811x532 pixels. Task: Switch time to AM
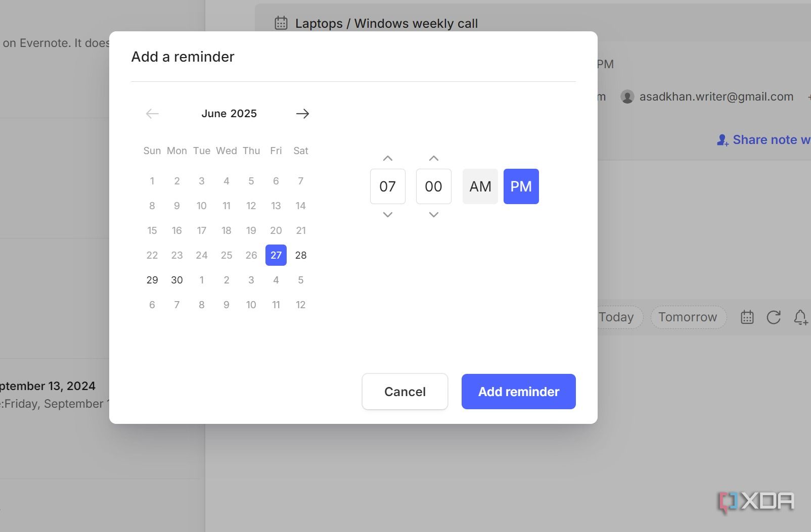[480, 186]
